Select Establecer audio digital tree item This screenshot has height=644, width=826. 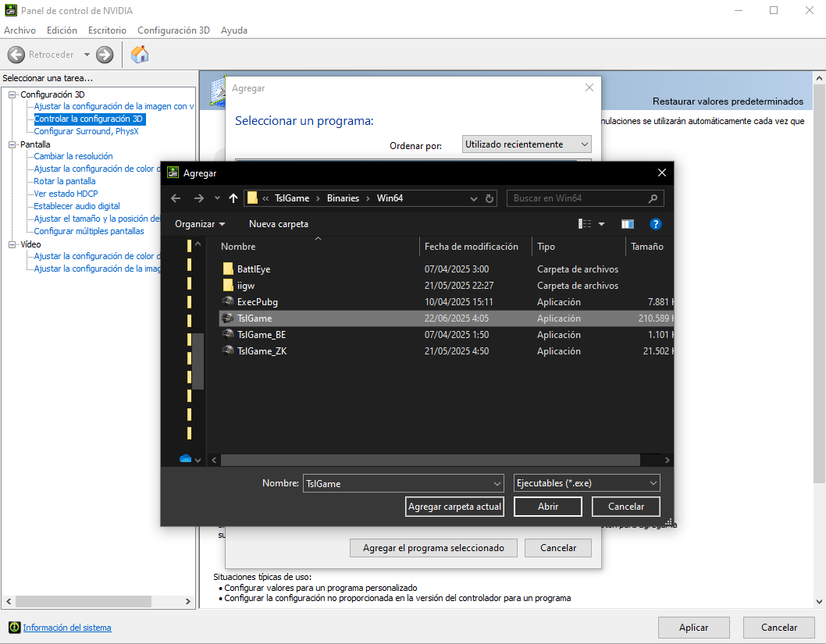pyautogui.click(x=77, y=206)
